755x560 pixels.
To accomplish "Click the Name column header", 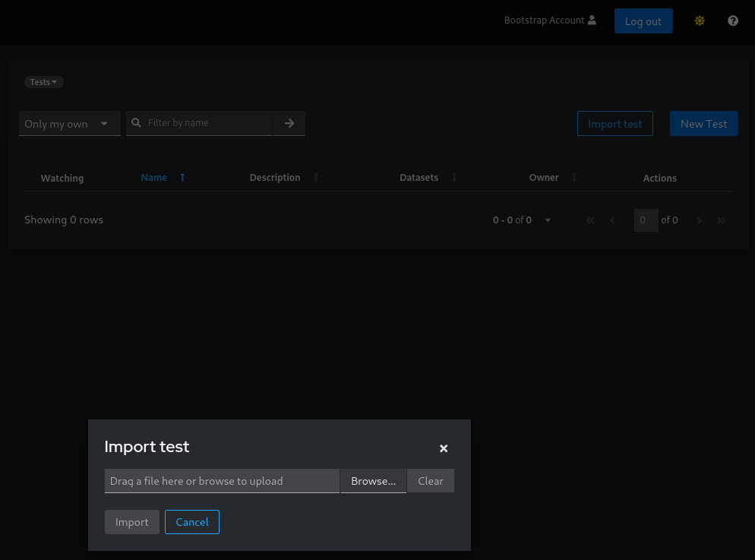I will click(153, 178).
